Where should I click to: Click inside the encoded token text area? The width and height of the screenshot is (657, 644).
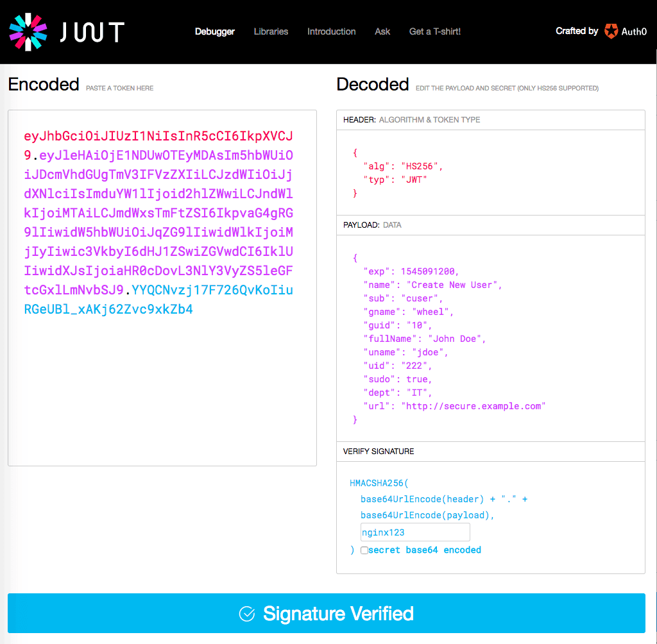tap(162, 385)
